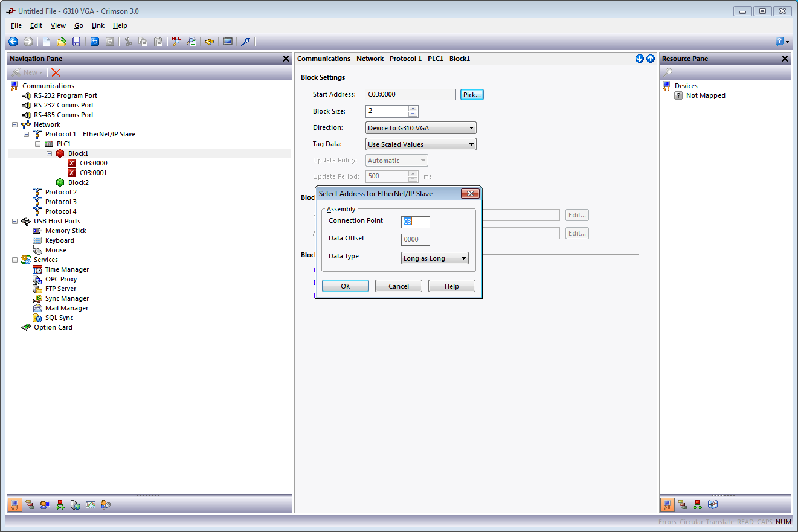Image resolution: width=798 pixels, height=532 pixels.
Task: Open a file with the folder icon
Action: click(x=62, y=42)
